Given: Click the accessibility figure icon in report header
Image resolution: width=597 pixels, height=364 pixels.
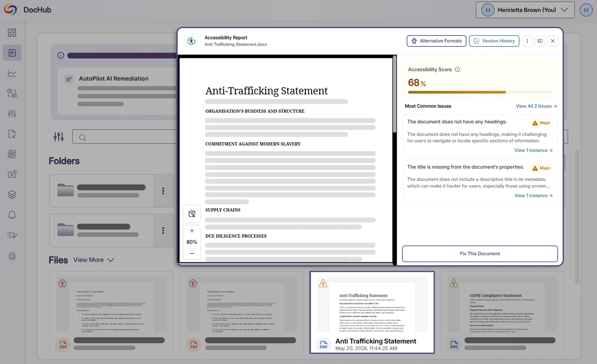Looking at the screenshot, I should coord(191,41).
